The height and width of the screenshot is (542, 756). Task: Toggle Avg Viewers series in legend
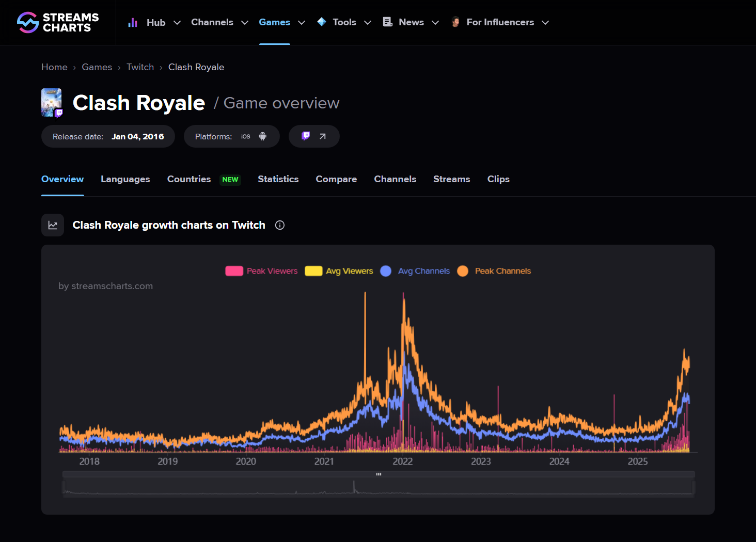click(x=339, y=271)
